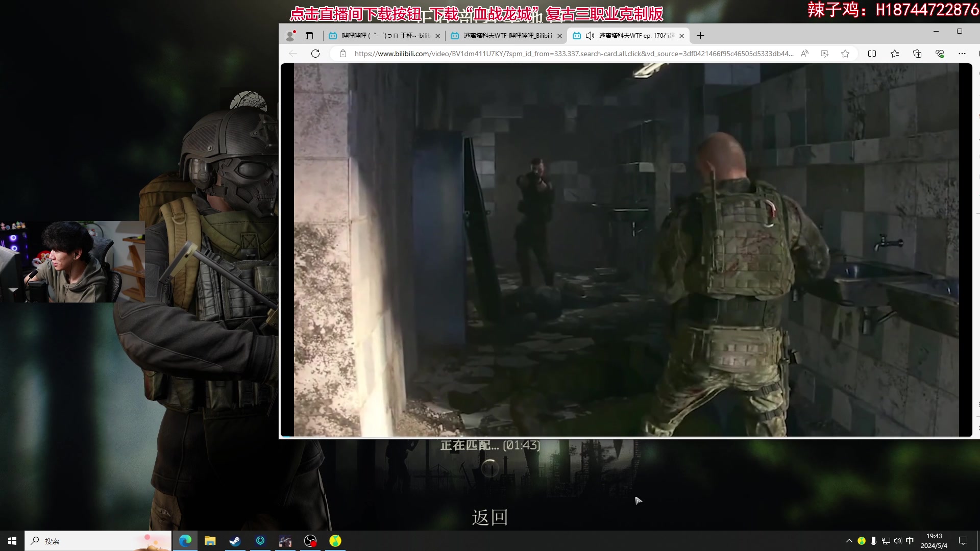This screenshot has width=980, height=551.
Task: Open the tab actions menu icon
Action: click(x=309, y=36)
